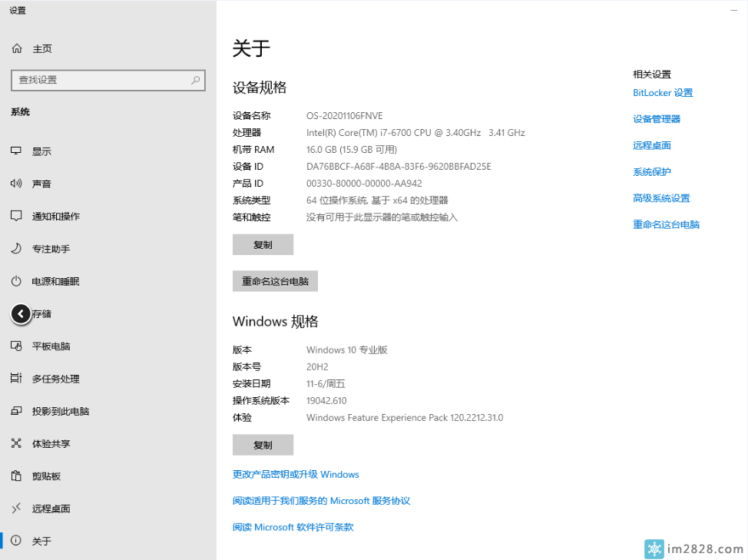This screenshot has height=560, width=748.
Task: Click version number 20H2
Action: click(317, 367)
